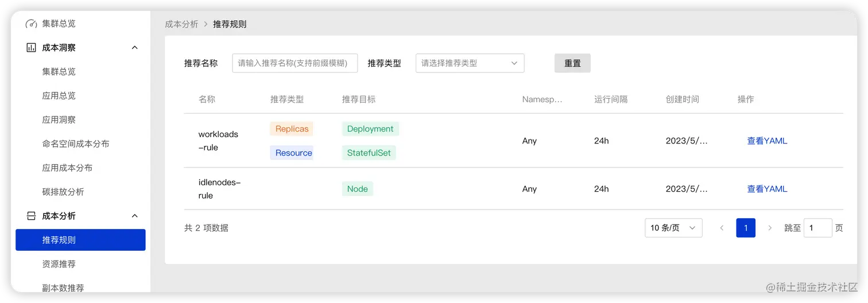
Task: Click the 重置 button
Action: 572,63
